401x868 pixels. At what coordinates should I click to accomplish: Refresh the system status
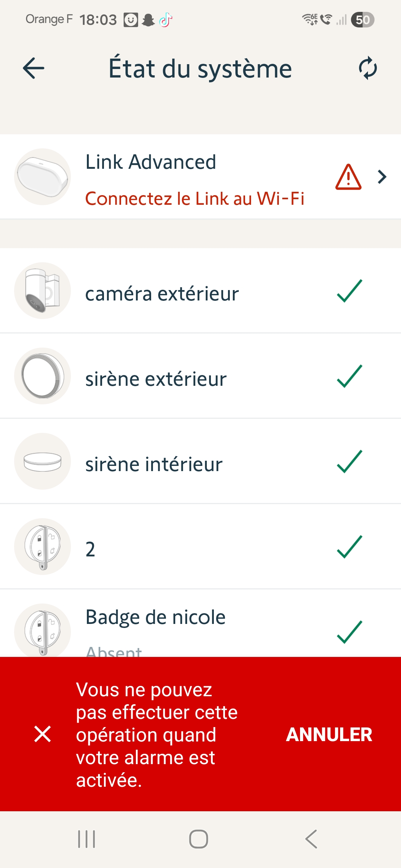tap(368, 68)
